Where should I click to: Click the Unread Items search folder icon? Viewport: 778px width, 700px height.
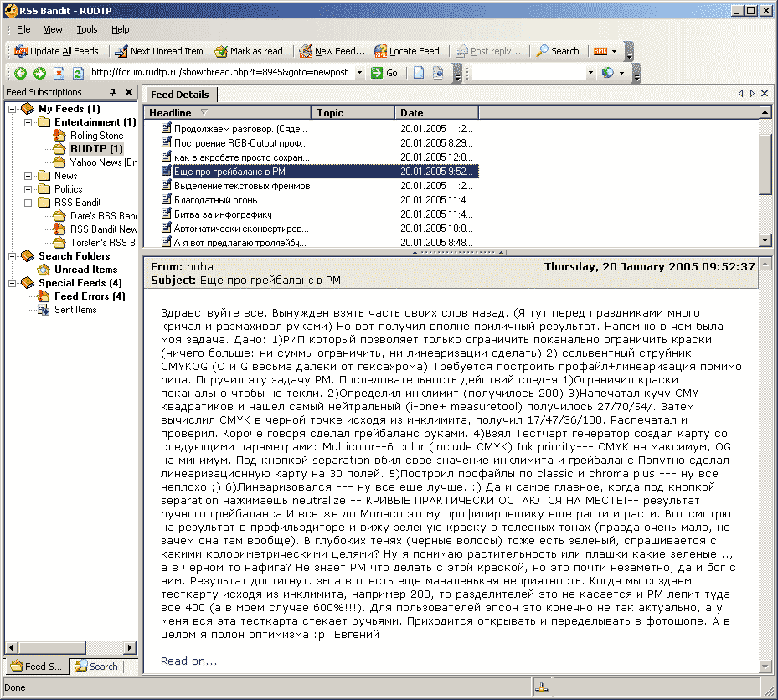pyautogui.click(x=44, y=270)
